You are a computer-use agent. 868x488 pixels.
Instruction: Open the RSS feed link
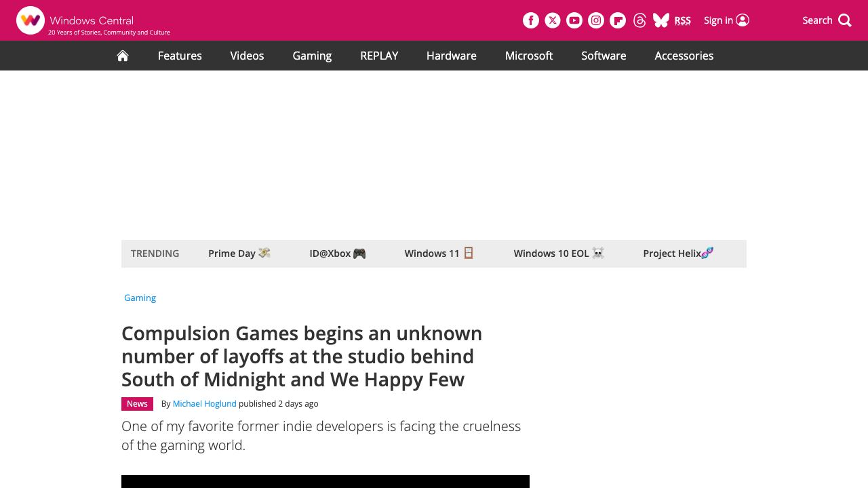tap(683, 20)
